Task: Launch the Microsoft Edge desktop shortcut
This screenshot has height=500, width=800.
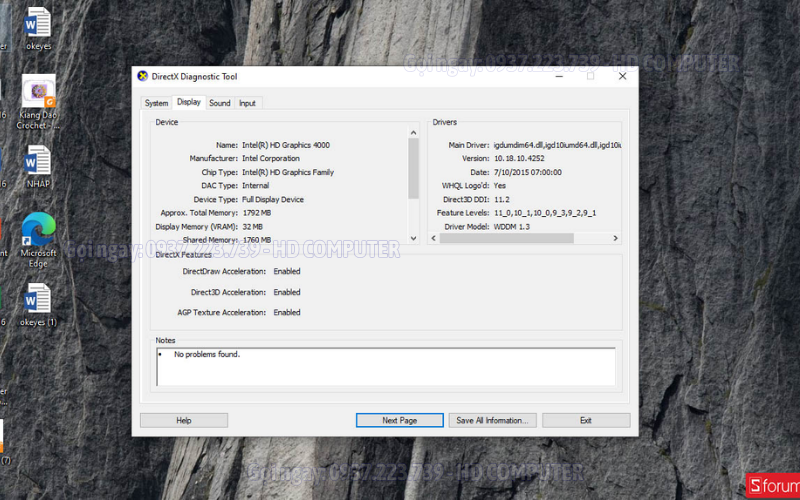Action: coord(38,232)
